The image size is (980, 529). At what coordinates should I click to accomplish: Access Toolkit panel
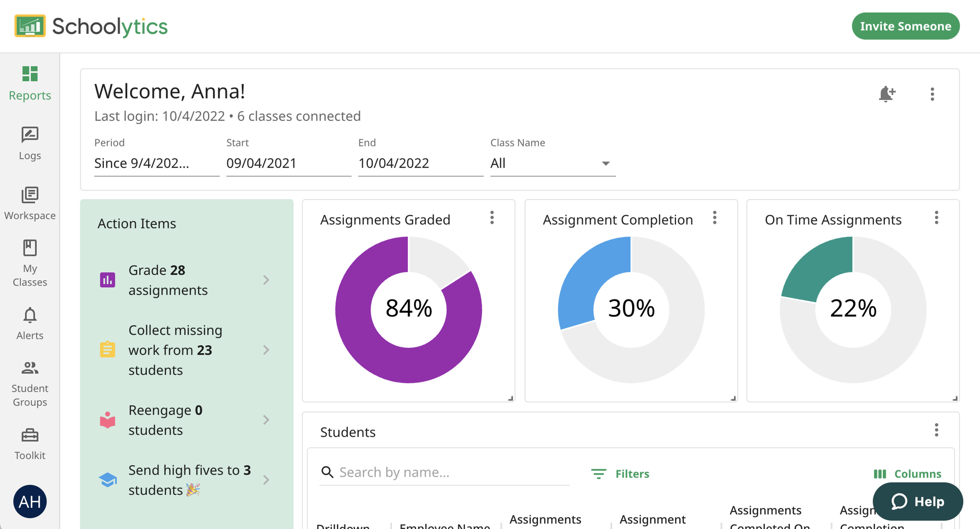(30, 444)
